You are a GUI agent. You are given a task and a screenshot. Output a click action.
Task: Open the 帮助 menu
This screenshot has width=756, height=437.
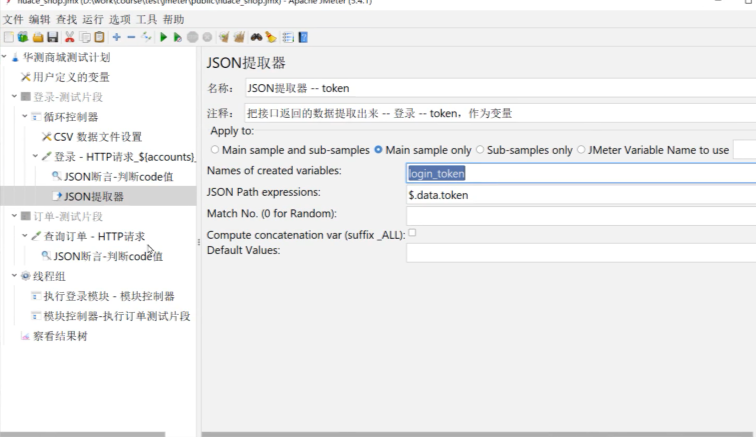[173, 19]
